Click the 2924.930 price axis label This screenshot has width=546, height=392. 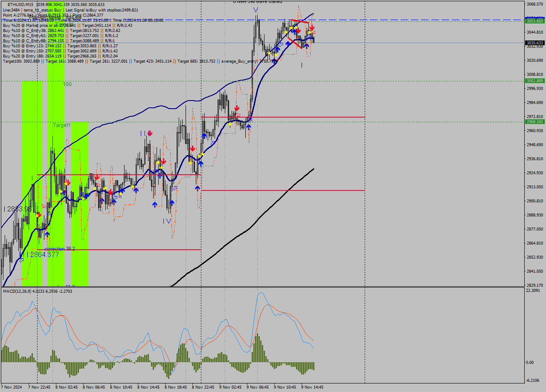click(x=534, y=173)
